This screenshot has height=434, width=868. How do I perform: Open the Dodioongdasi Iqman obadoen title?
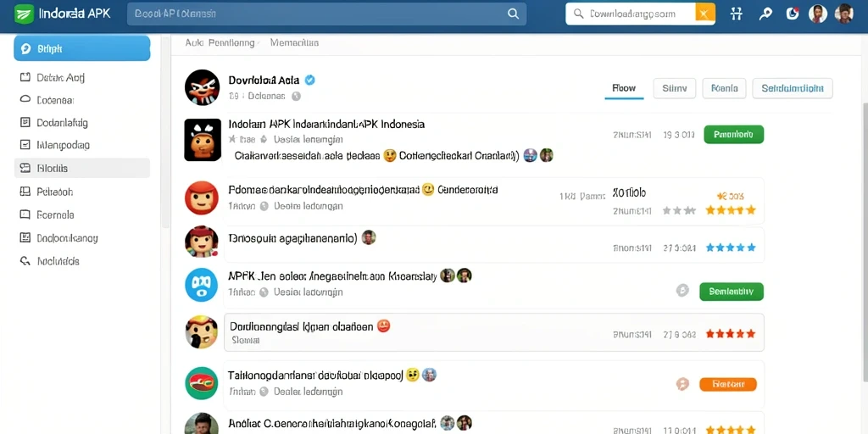301,326
